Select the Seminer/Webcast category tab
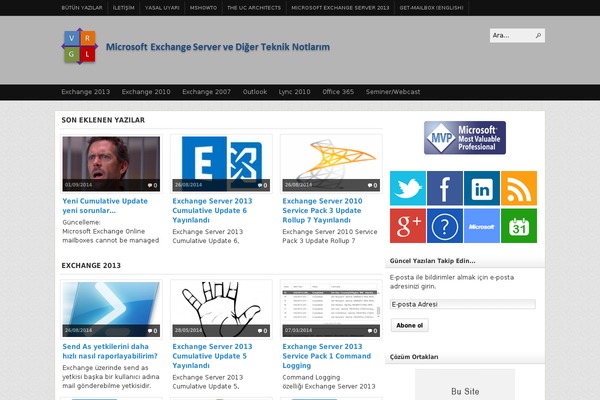 click(x=393, y=92)
